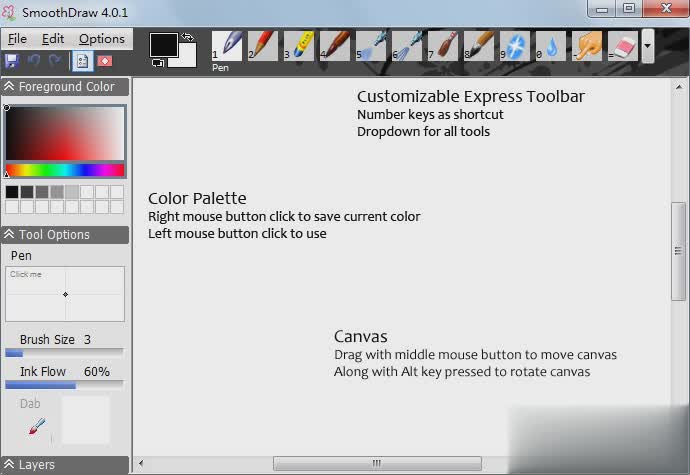Click the Dab brush button

coord(37,427)
